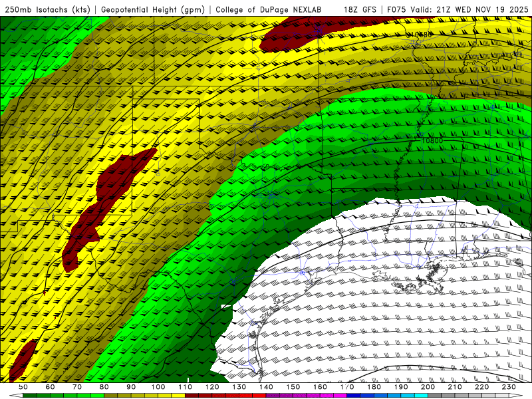This screenshot has height=399, width=532.
Task: Click the 230 knot legend label
Action: tap(509, 387)
